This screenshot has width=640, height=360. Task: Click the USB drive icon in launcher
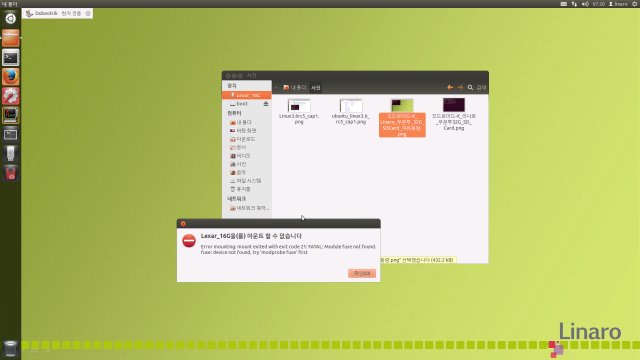click(x=11, y=153)
